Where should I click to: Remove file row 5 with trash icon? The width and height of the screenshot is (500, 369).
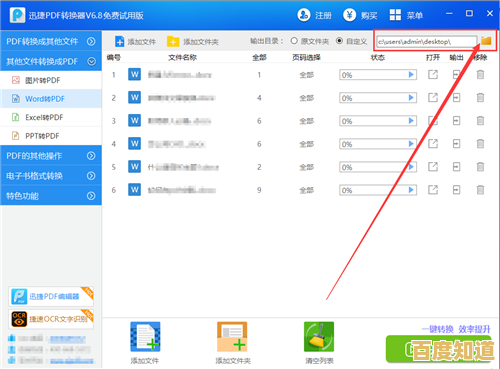(480, 167)
